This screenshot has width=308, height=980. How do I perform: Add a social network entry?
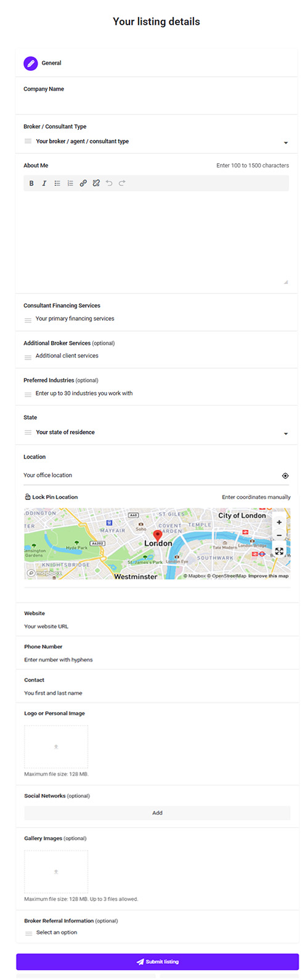pyautogui.click(x=157, y=813)
